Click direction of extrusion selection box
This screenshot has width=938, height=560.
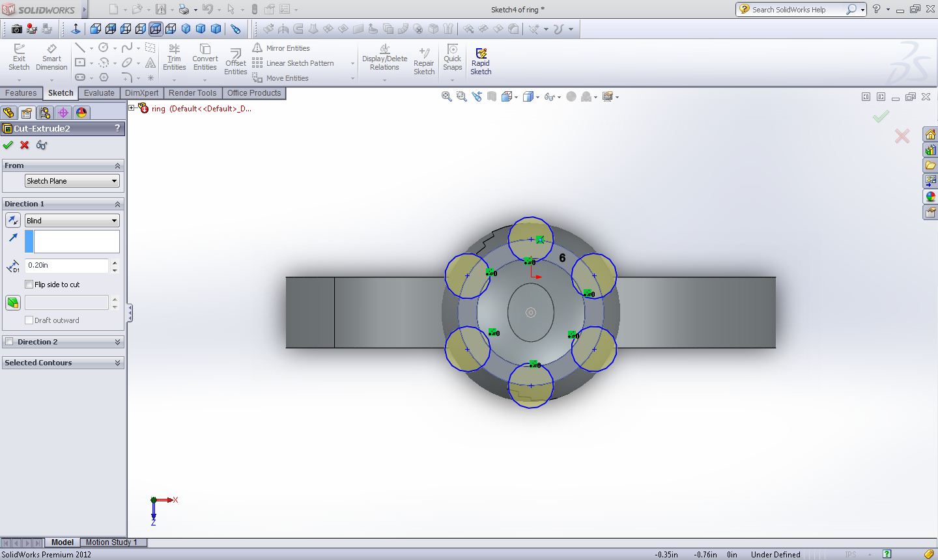pos(77,241)
